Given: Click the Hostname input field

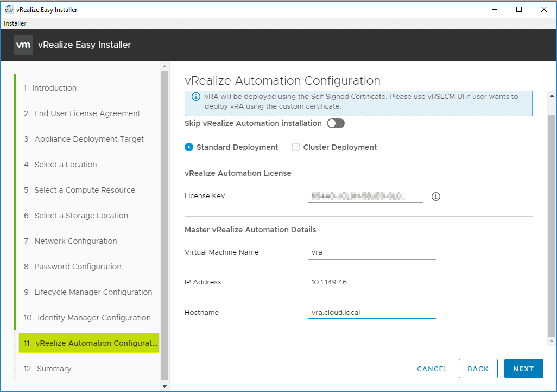Looking at the screenshot, I should (371, 313).
